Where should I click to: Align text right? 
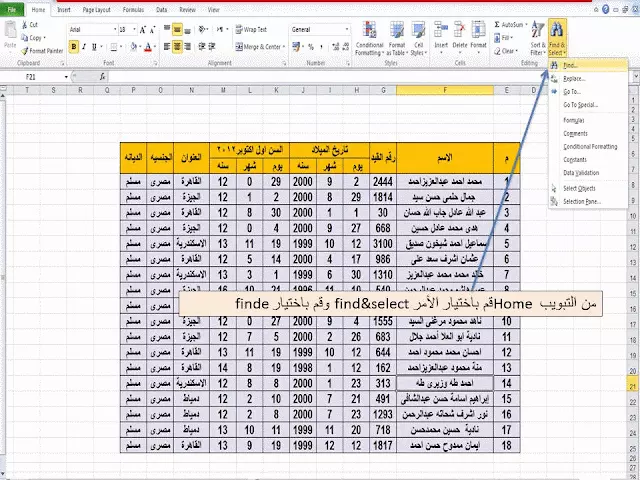pos(187,47)
